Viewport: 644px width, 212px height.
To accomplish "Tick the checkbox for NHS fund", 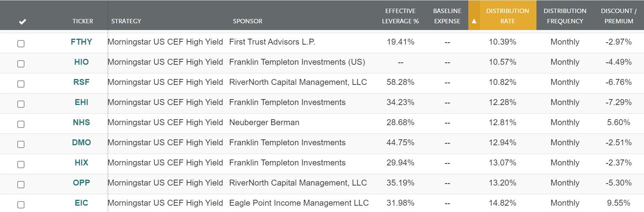I will click(x=21, y=124).
